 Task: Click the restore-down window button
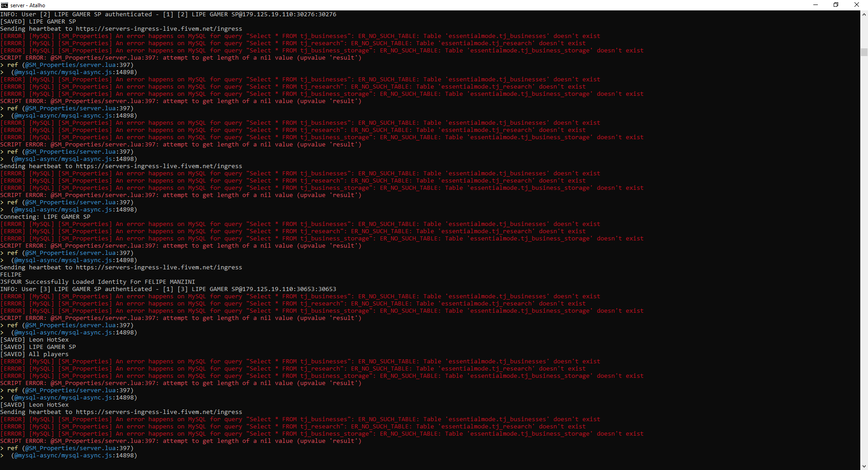[836, 5]
